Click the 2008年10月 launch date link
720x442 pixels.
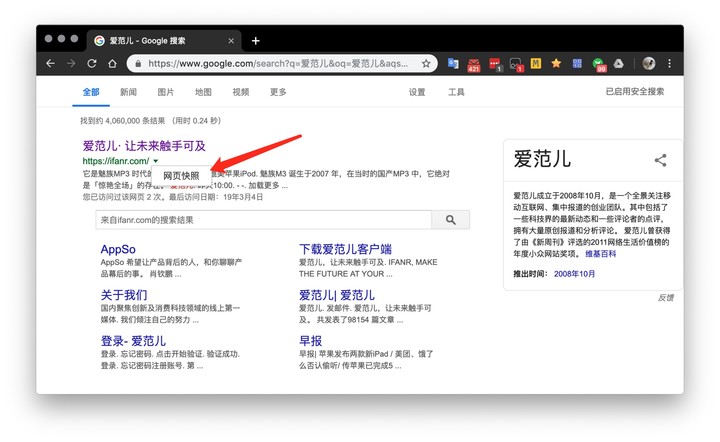pyautogui.click(x=574, y=274)
